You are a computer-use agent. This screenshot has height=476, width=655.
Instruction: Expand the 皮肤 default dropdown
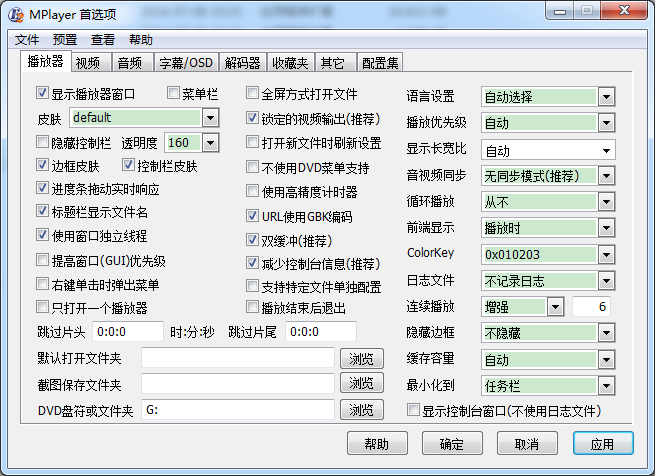[211, 118]
